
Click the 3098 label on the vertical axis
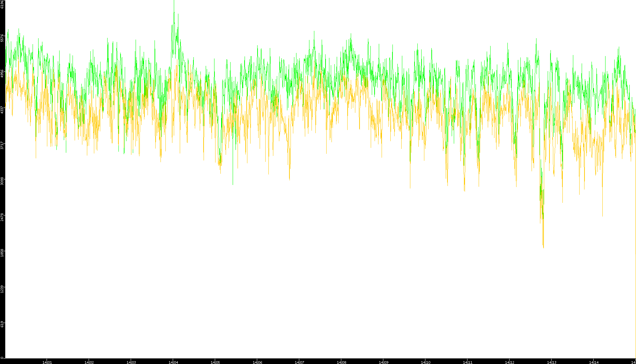(2, 181)
